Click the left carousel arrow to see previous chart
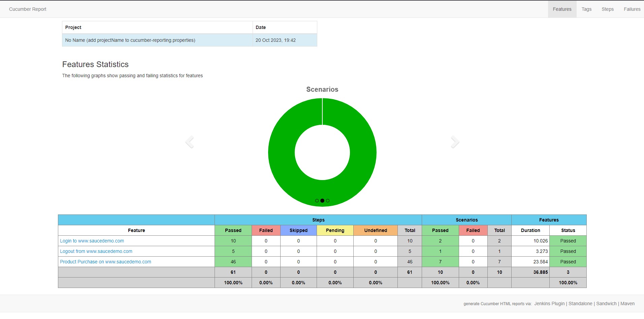The image size is (644, 319). pyautogui.click(x=190, y=142)
